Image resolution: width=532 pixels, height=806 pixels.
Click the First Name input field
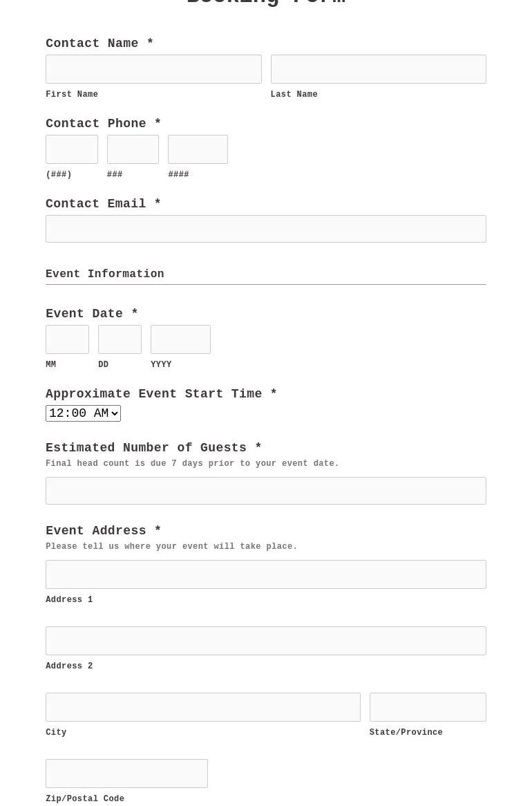[x=153, y=69]
